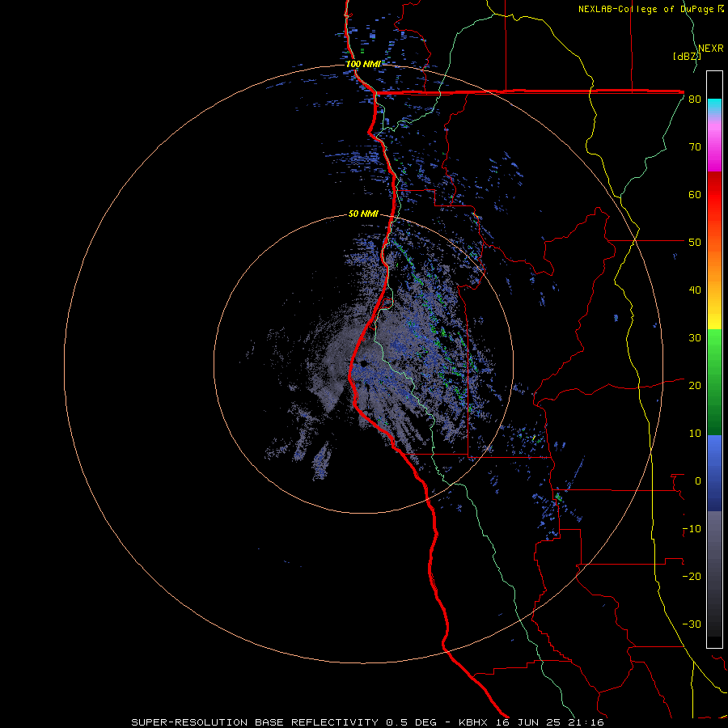The height and width of the screenshot is (728, 728).
Task: Click the 50 value on the dBZ scale
Action: (x=695, y=243)
